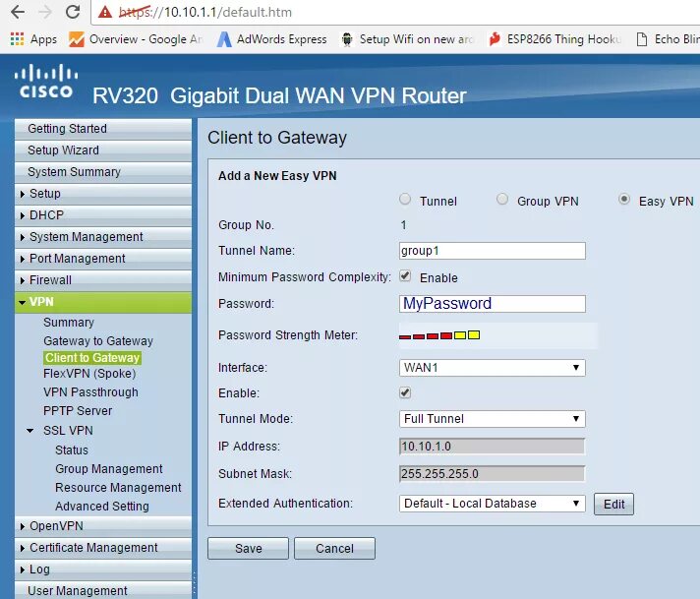Open Setup Wifi on new arduino bookmark
The width and height of the screenshot is (700, 599).
(407, 39)
